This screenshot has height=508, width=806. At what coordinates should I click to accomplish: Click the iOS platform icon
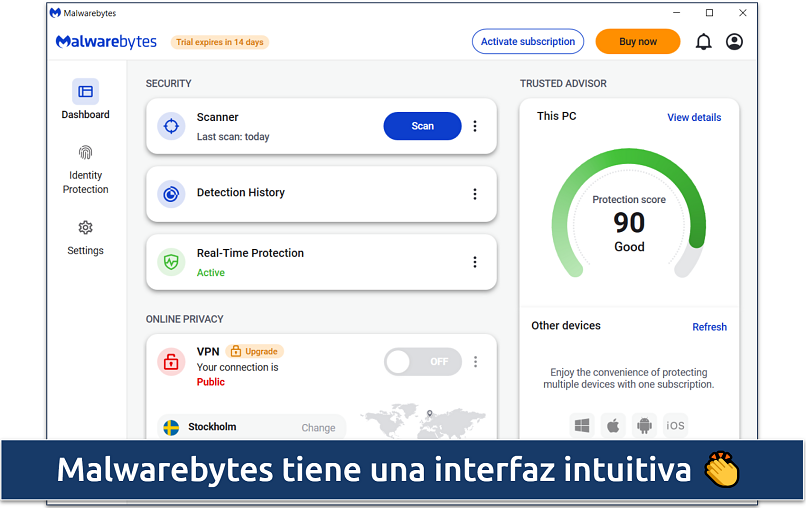[676, 425]
